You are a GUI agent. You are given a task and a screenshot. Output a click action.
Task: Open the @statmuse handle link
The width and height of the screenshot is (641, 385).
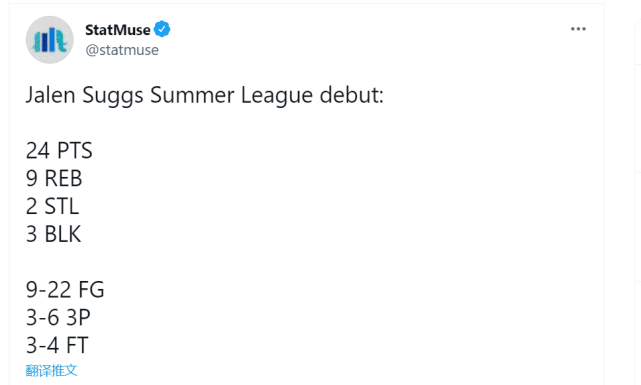click(x=122, y=50)
